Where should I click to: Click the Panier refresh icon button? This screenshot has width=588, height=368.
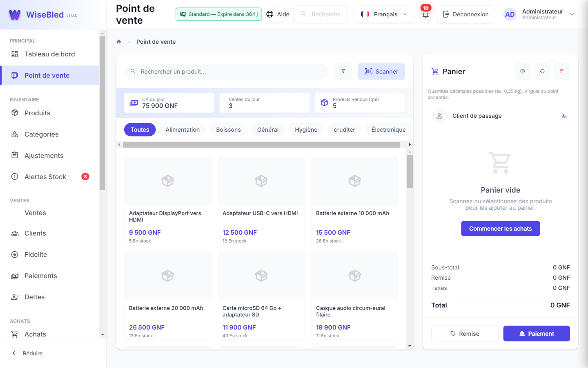click(x=542, y=72)
